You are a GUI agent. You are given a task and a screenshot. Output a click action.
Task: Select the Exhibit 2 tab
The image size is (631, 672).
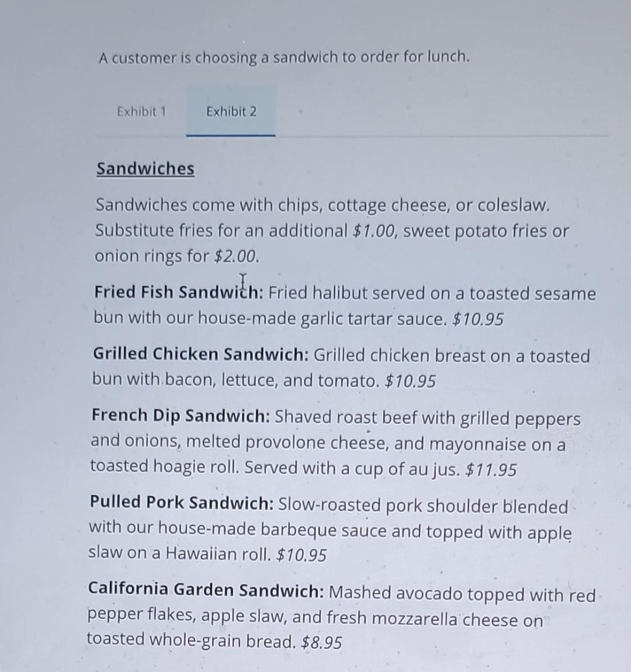231,111
